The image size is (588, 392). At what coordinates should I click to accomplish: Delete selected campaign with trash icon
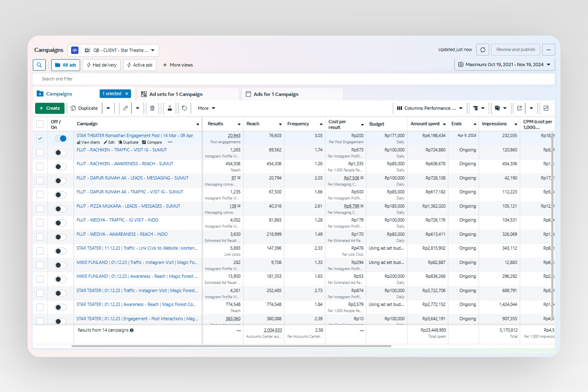pos(152,108)
